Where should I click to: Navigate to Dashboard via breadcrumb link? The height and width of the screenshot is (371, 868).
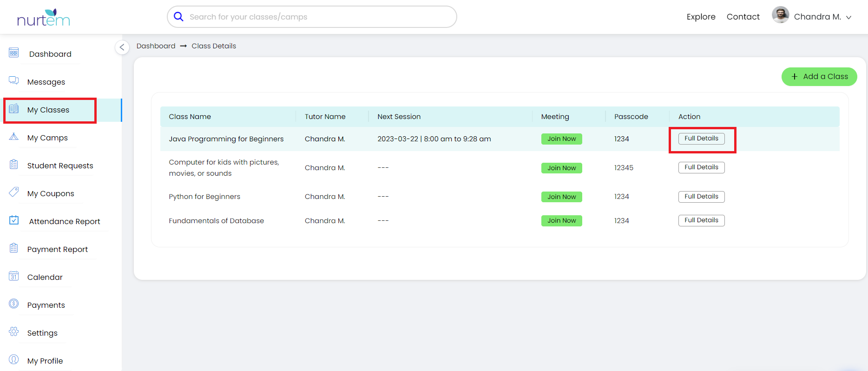156,46
